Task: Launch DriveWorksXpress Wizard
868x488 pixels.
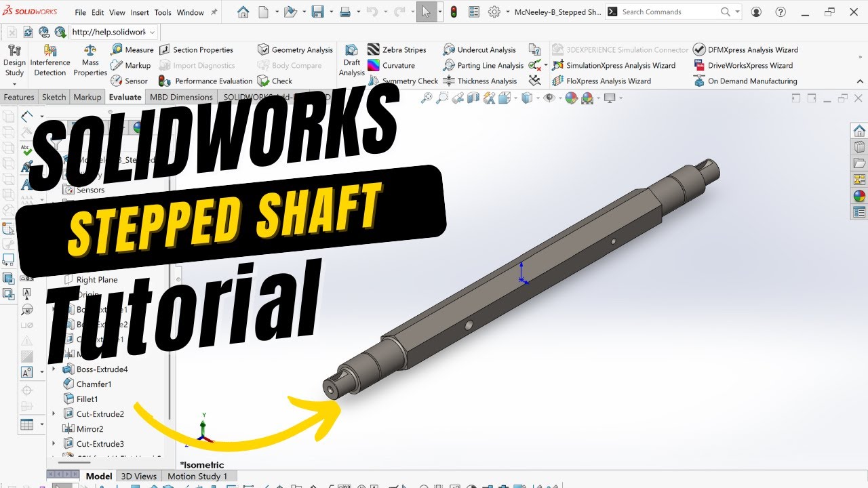Action: [x=743, y=65]
